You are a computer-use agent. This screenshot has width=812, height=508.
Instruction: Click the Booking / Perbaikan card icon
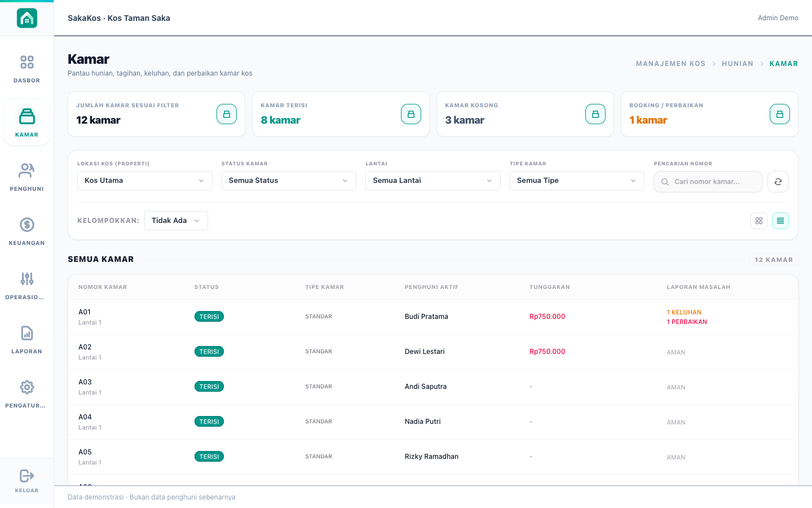tap(780, 114)
